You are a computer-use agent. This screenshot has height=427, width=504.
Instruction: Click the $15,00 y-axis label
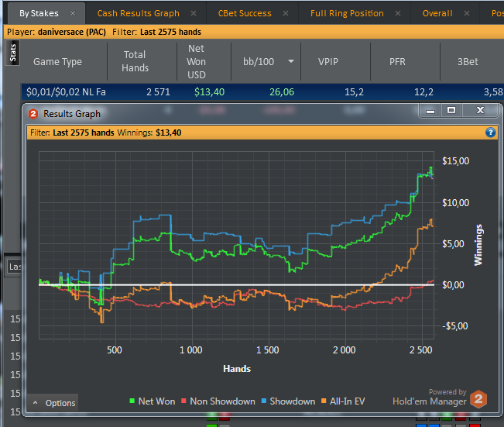455,161
